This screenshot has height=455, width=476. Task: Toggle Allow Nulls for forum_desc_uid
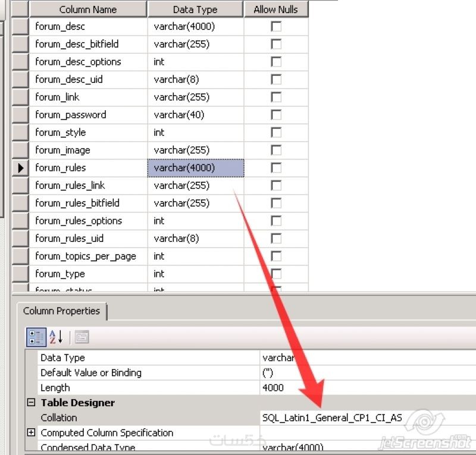pyautogui.click(x=276, y=79)
